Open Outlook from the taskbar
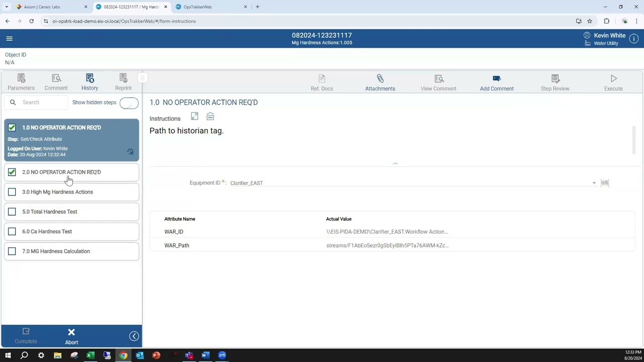644x362 pixels. 139,355
